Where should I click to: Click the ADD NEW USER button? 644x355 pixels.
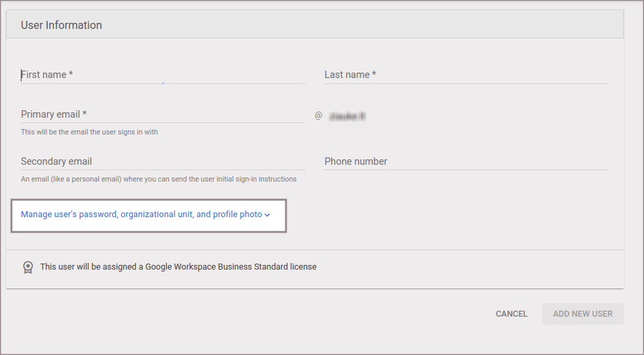click(x=582, y=314)
